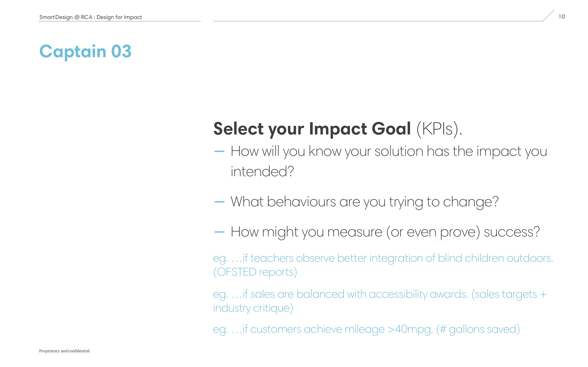Select the line "How will you know your solution"

point(389,151)
